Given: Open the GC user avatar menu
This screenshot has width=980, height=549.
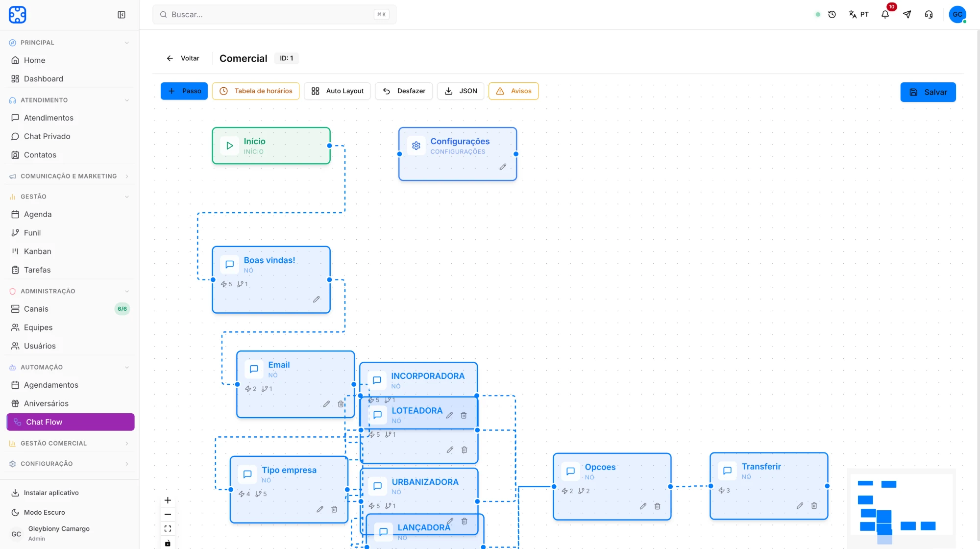Looking at the screenshot, I should pos(957,15).
